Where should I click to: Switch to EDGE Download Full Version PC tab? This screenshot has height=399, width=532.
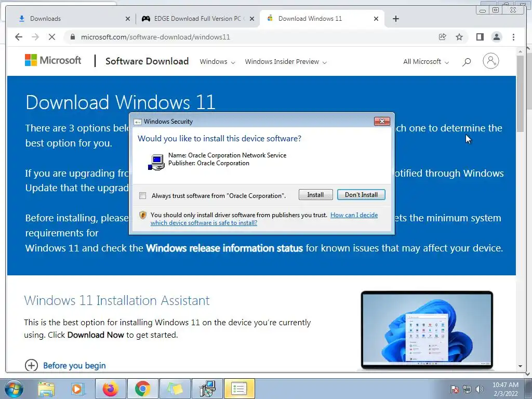click(199, 19)
